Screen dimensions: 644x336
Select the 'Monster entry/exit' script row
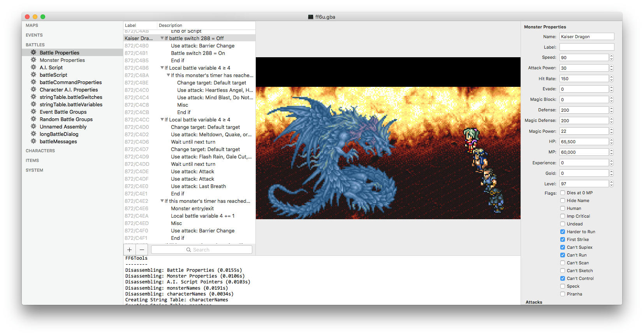click(189, 208)
